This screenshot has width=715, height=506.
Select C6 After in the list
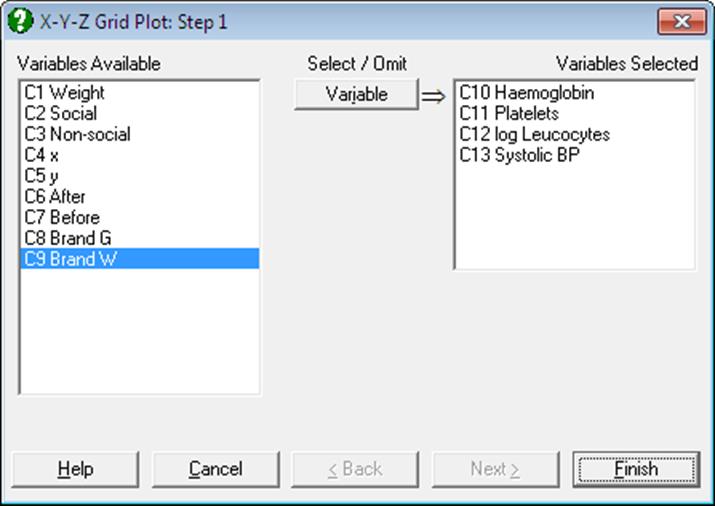[140, 196]
